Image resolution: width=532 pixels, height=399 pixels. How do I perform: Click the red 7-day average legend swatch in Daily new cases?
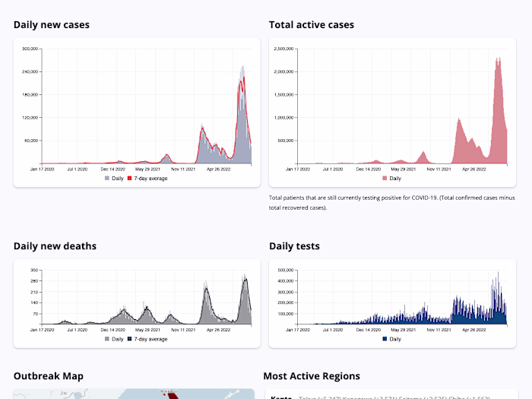point(129,178)
